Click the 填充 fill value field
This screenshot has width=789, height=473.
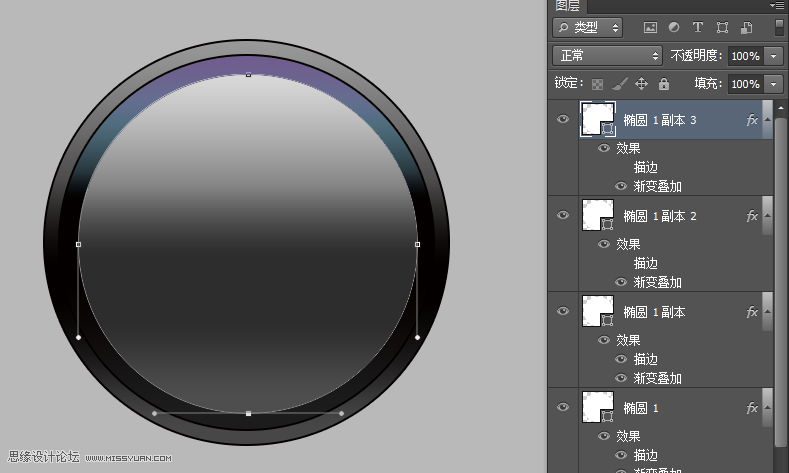[x=745, y=84]
